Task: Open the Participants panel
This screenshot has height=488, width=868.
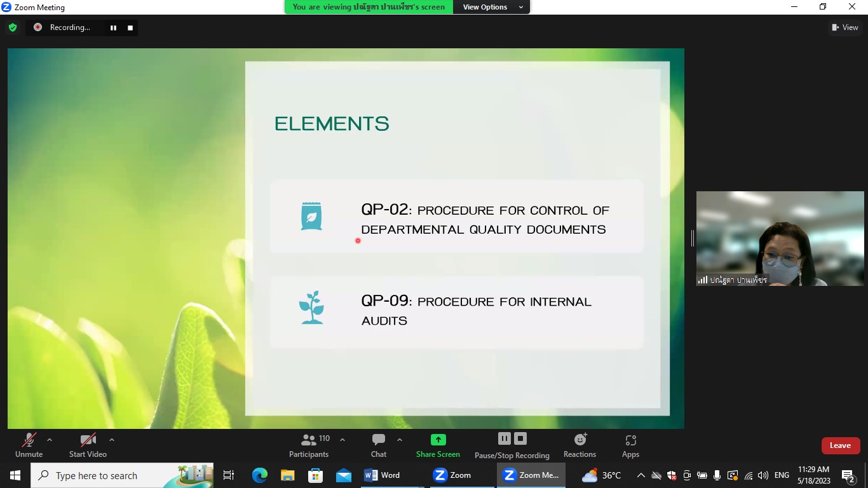Action: pyautogui.click(x=309, y=445)
